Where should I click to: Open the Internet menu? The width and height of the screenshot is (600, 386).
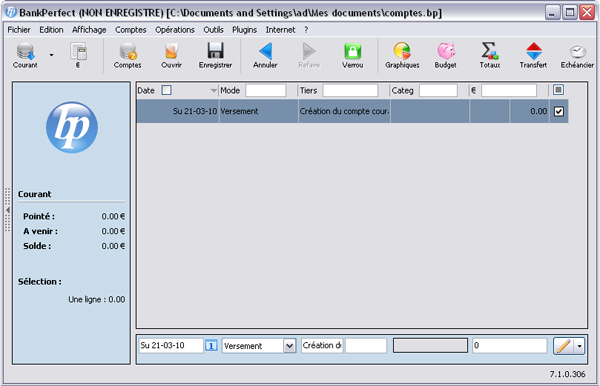280,30
